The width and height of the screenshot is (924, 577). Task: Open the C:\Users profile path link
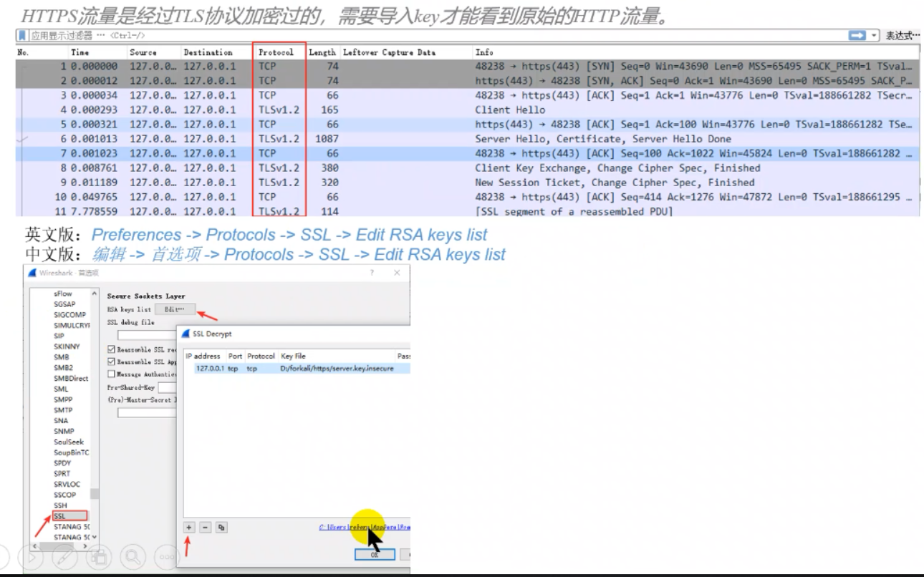pyautogui.click(x=365, y=527)
